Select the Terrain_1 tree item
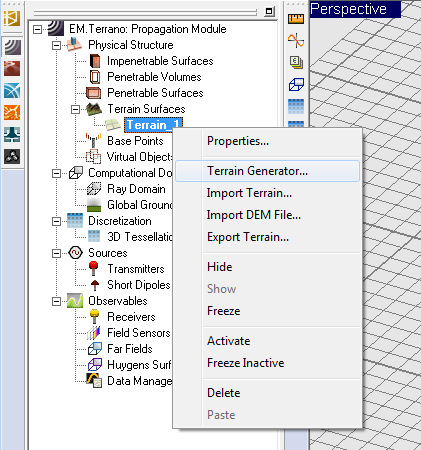This screenshot has width=421, height=450. [x=153, y=125]
